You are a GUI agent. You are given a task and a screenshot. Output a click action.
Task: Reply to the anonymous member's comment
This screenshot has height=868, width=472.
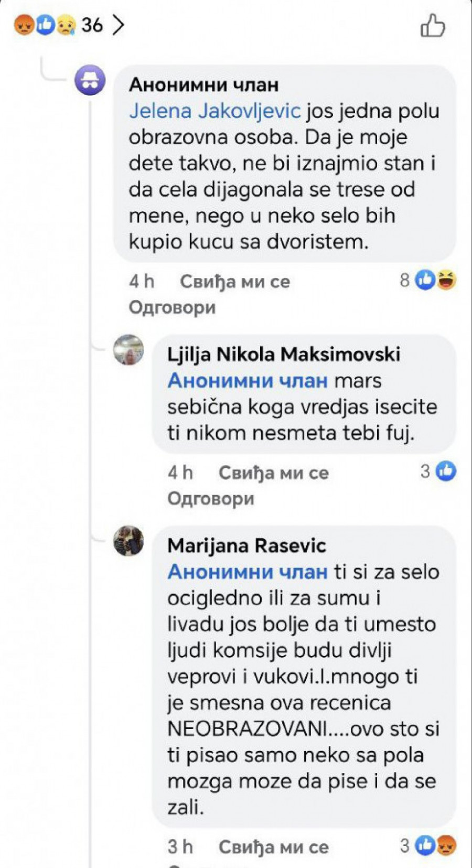tap(172, 307)
